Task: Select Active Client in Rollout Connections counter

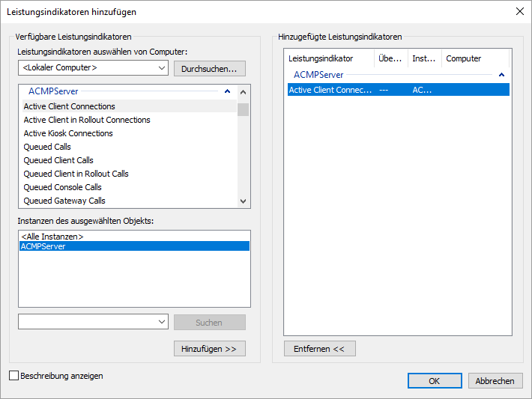Action: [87, 120]
